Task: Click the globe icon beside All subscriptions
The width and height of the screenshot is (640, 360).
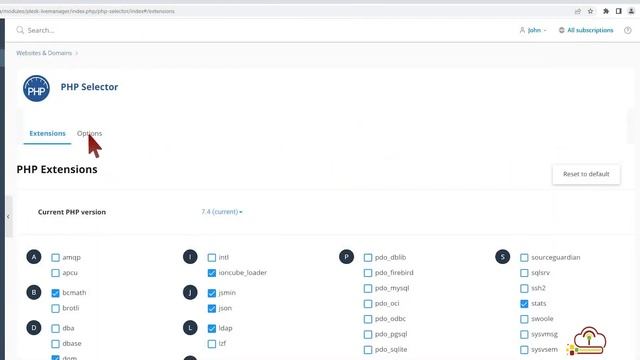Action: [562, 30]
